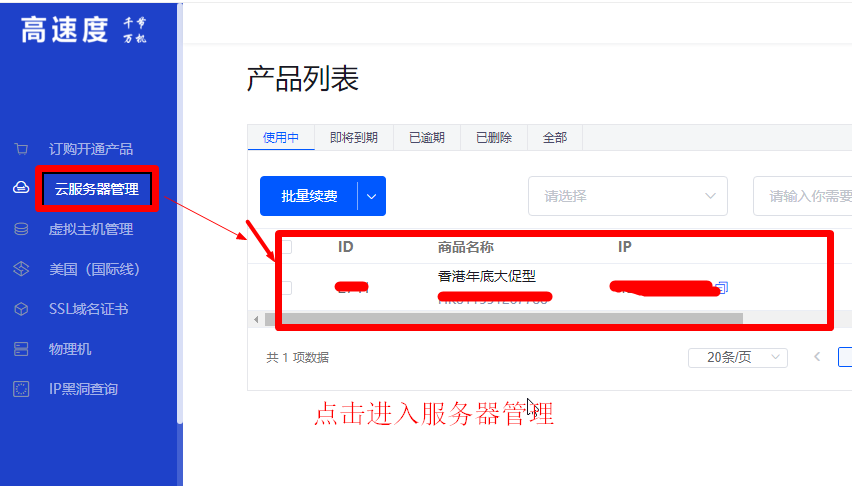Open 订购开通产品 menu item
852x486 pixels.
pos(91,149)
